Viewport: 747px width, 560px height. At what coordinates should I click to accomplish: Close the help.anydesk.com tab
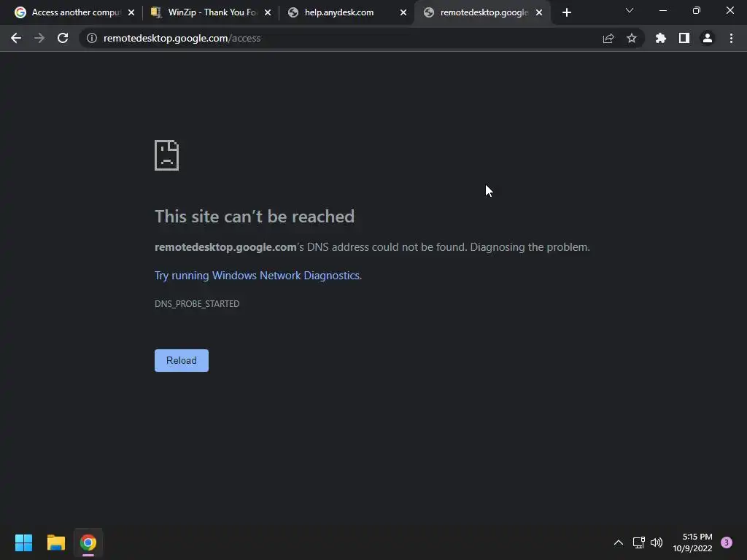(403, 12)
